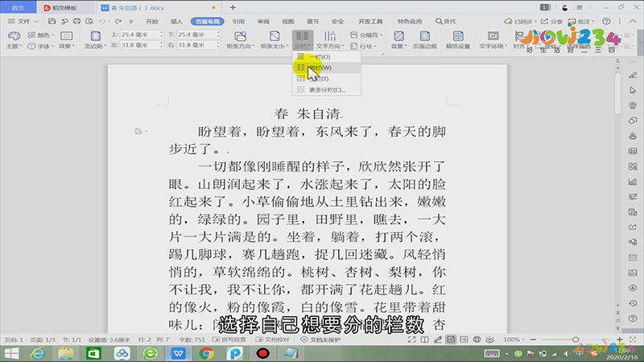Switch to the Start (开始) ribbon tab
The image size is (644, 362).
(152, 21)
